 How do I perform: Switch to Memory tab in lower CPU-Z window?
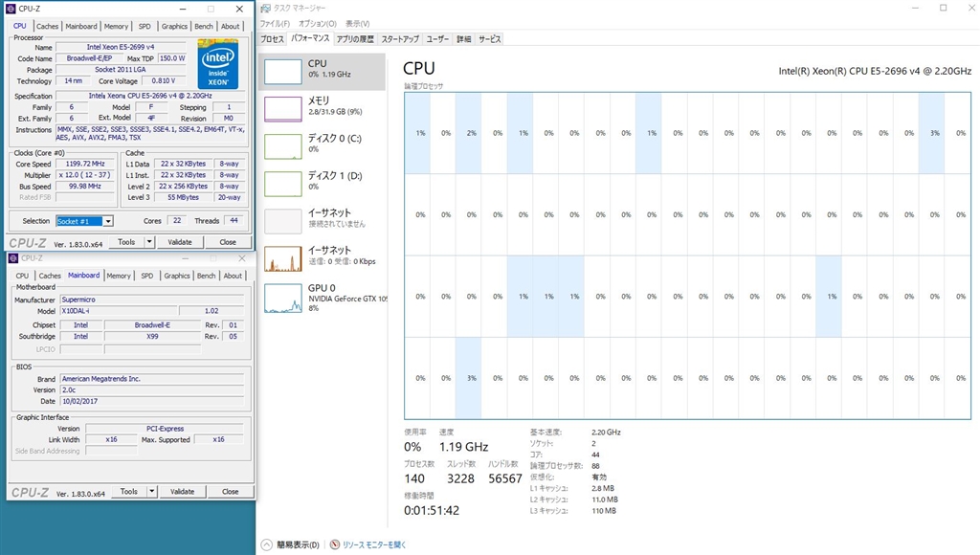click(x=119, y=276)
